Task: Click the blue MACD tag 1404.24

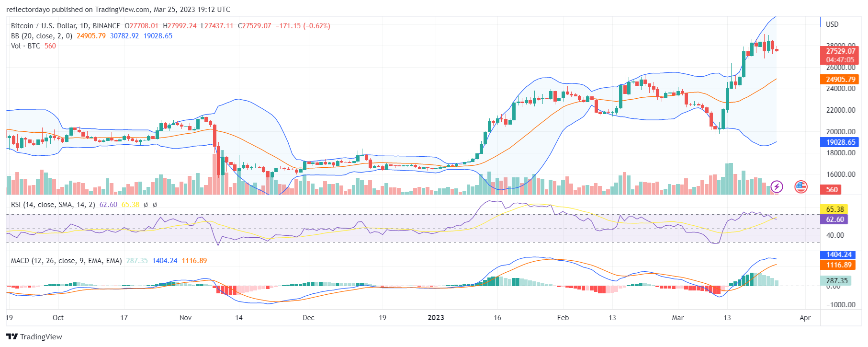Action: (x=838, y=255)
